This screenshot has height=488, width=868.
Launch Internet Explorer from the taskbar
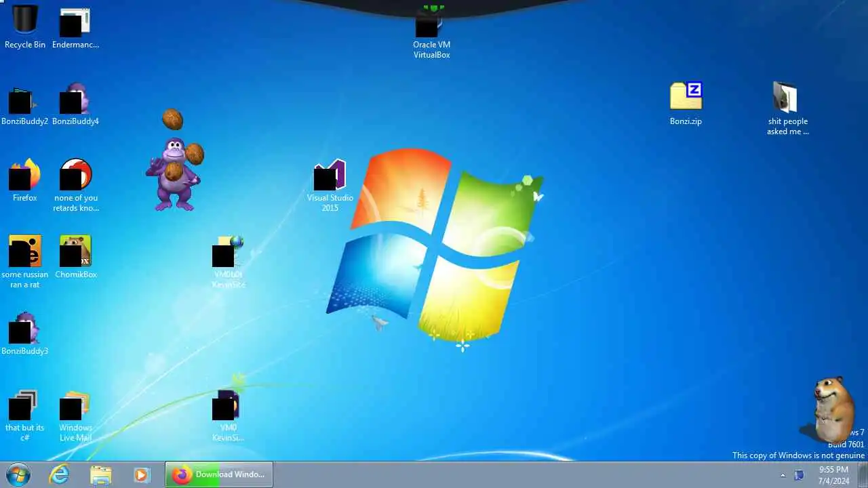point(60,474)
